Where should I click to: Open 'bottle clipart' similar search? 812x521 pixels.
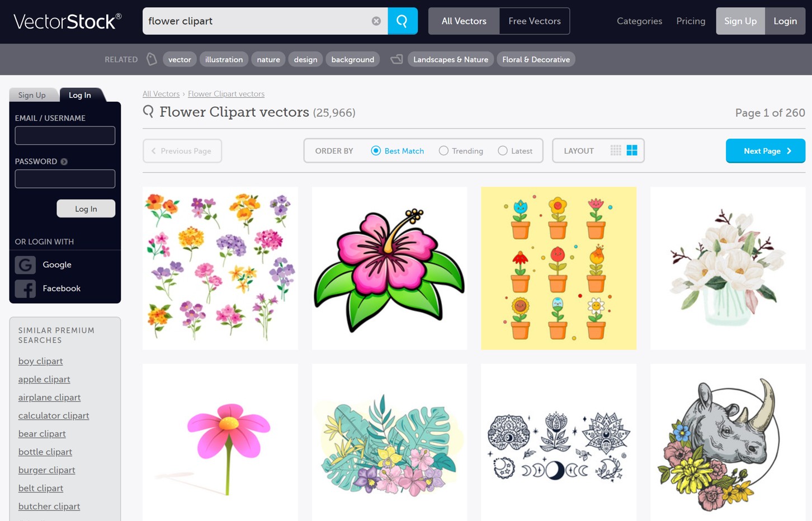pos(45,452)
